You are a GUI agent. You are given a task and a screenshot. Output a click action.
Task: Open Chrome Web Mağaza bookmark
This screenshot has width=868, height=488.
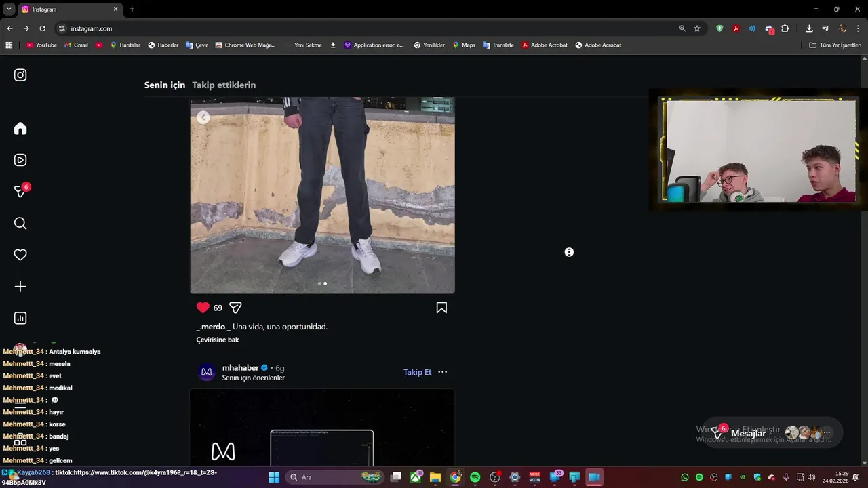[x=245, y=45]
